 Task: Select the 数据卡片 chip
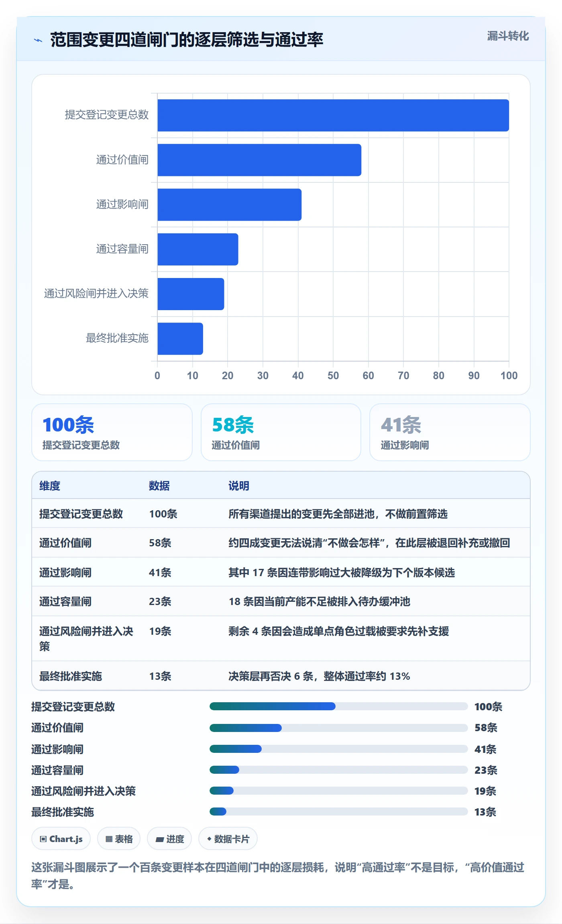pyautogui.click(x=228, y=839)
